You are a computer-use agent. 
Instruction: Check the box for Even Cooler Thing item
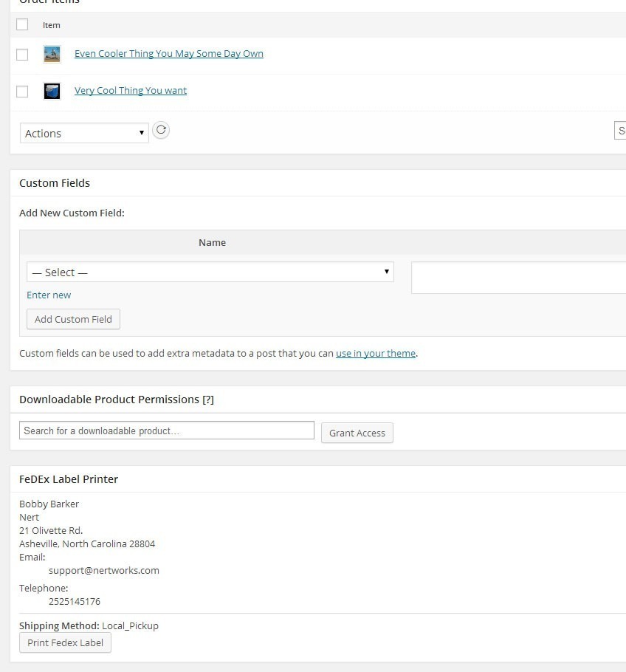click(22, 54)
